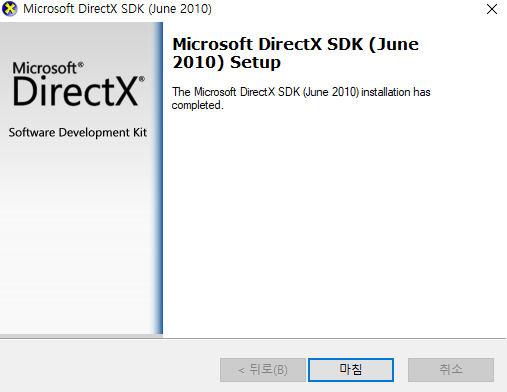Click the "installation has completed" message text
The image size is (507, 392).
[301, 98]
